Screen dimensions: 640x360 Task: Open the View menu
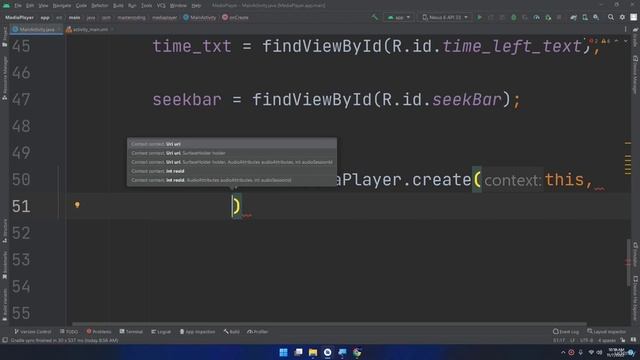[x=43, y=6]
